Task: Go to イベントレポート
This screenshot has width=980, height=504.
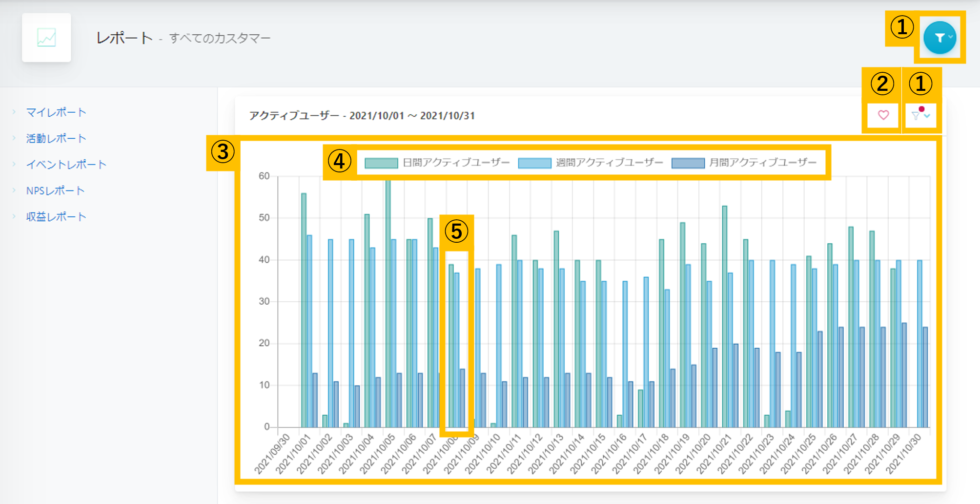Action: click(66, 165)
